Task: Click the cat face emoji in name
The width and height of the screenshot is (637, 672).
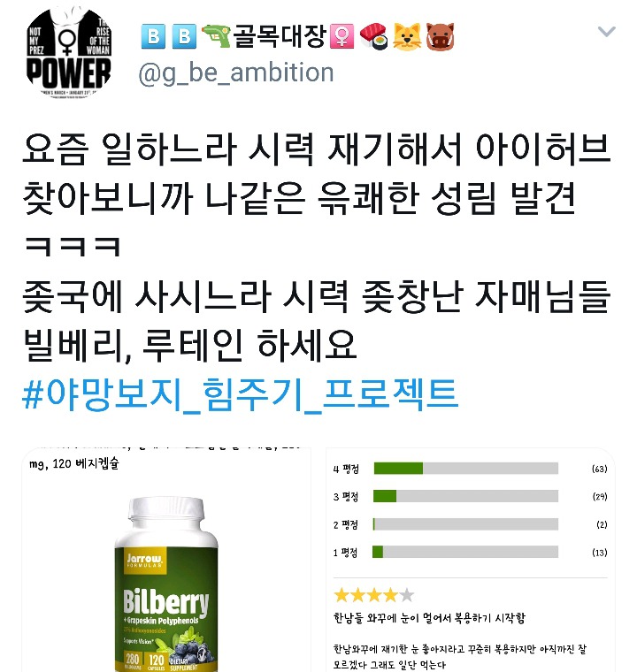Action: coord(407,36)
